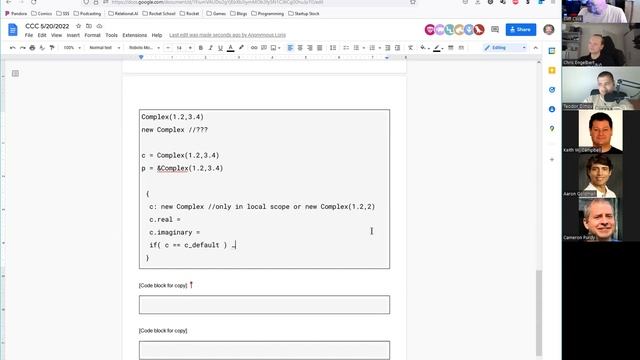Open the Contacts side panel icon
This screenshot has width=640, height=360.
552,109
